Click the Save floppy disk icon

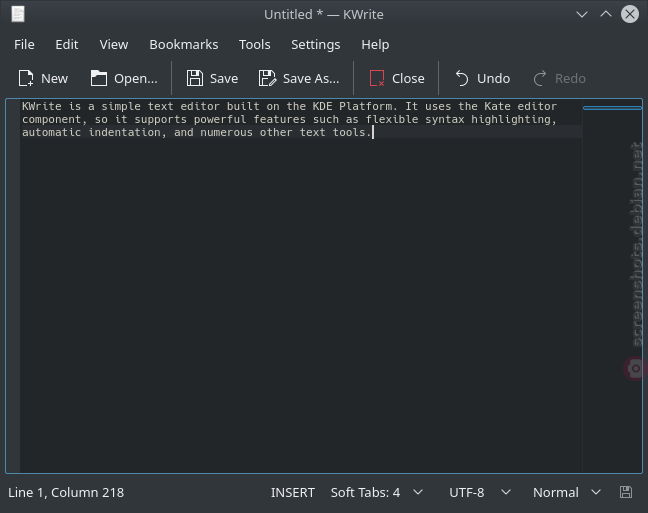click(195, 78)
